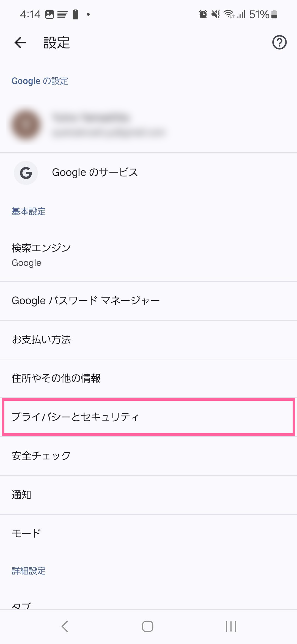This screenshot has width=297, height=644.
Task: Tap Android home navigation button
Action: pyautogui.click(x=148, y=626)
